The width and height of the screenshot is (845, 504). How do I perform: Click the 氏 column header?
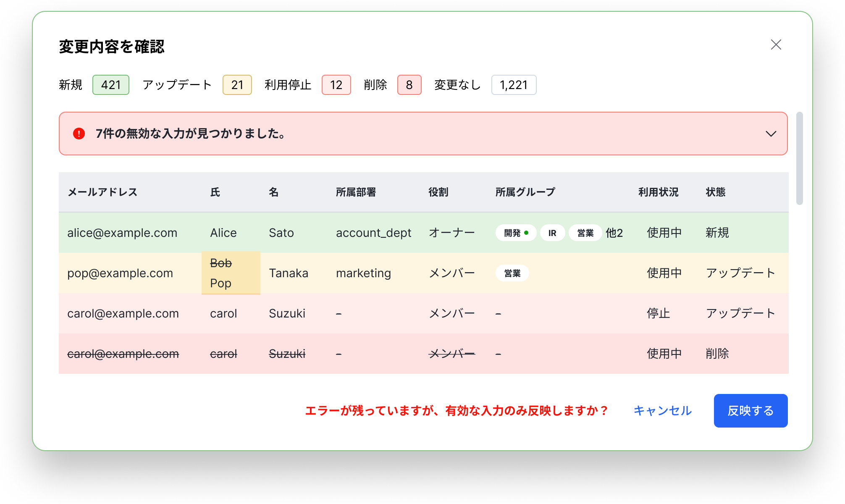coord(215,192)
